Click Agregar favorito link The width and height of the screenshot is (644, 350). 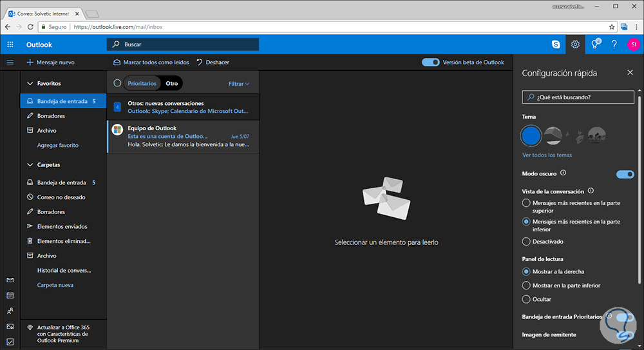point(57,145)
